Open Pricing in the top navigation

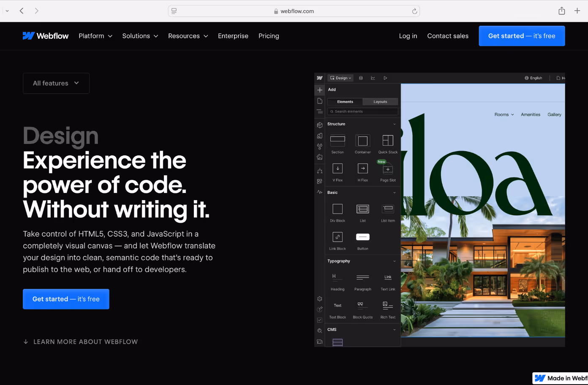pos(269,36)
